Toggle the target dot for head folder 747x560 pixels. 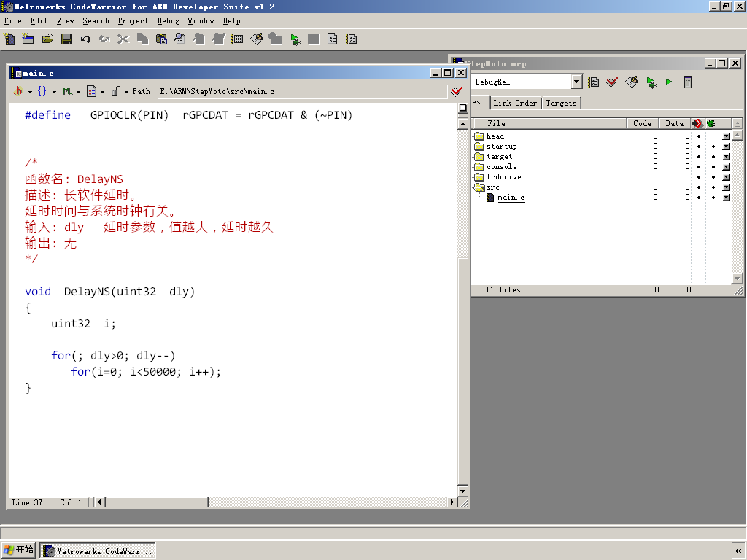click(699, 136)
